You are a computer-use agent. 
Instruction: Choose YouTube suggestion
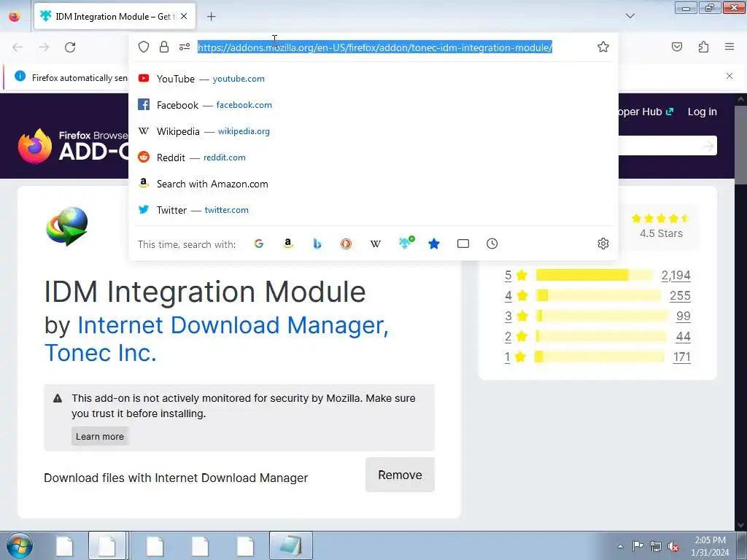373,79
